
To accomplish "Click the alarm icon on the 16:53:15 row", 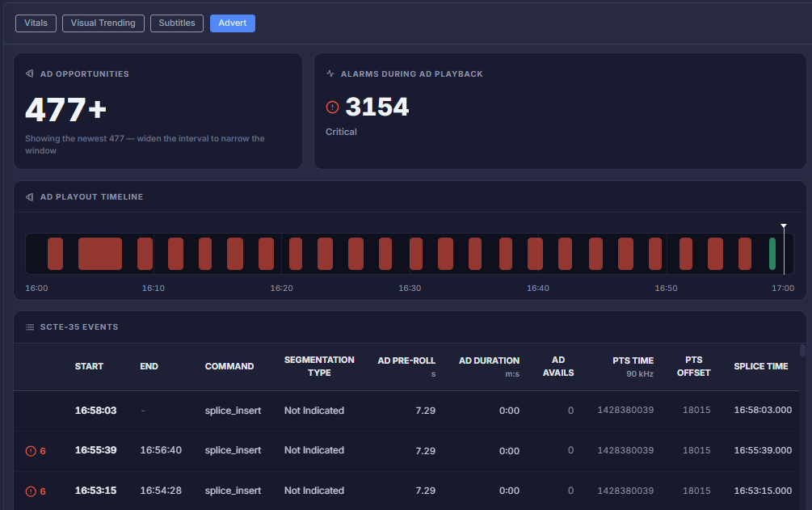I will pos(31,491).
